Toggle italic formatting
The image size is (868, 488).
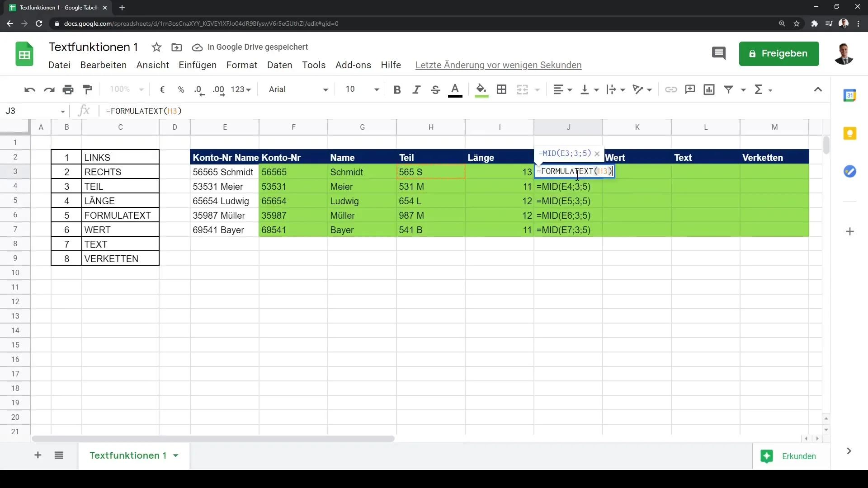[x=416, y=89]
